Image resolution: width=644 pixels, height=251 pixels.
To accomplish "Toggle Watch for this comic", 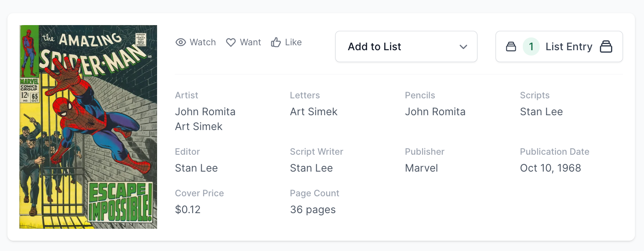I will tap(202, 42).
